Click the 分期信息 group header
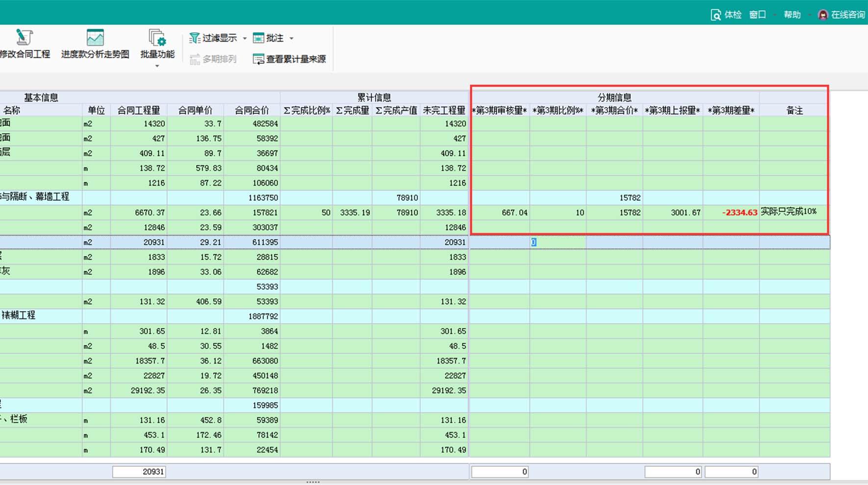Viewport: 868px width, 485px height. (614, 97)
